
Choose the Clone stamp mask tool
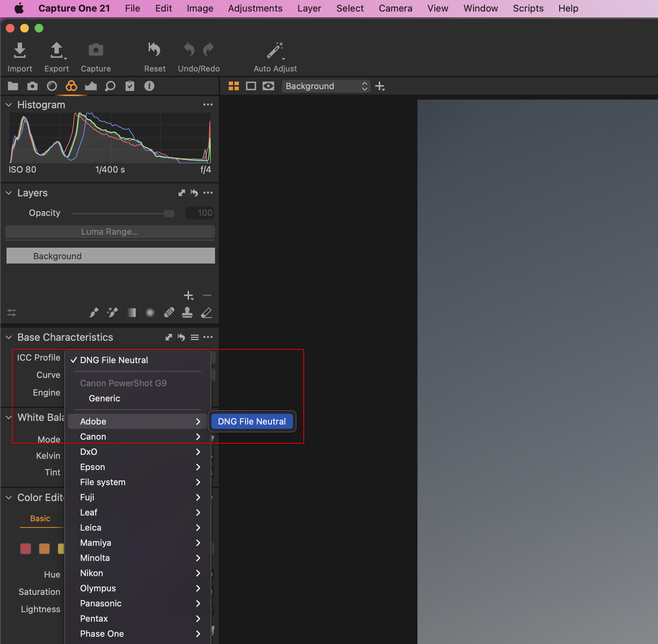(x=187, y=313)
